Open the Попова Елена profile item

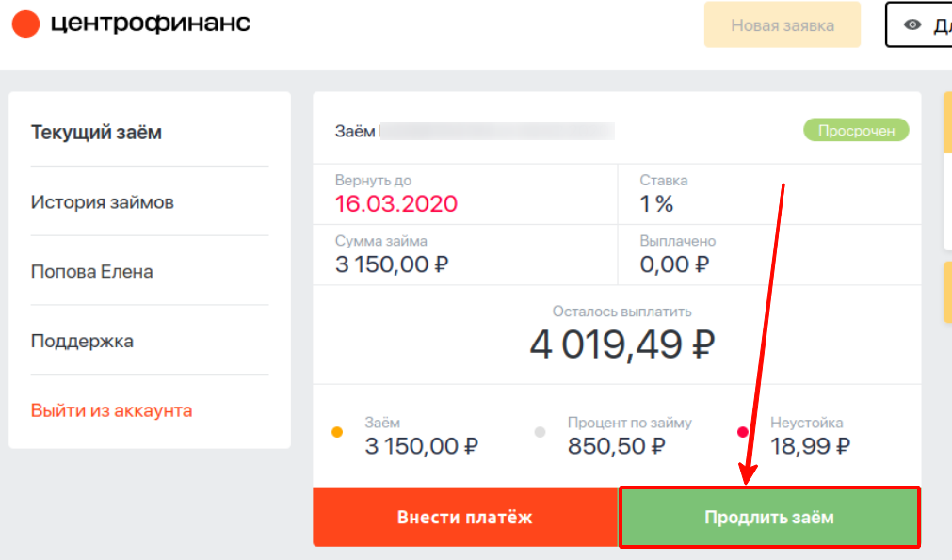click(92, 271)
